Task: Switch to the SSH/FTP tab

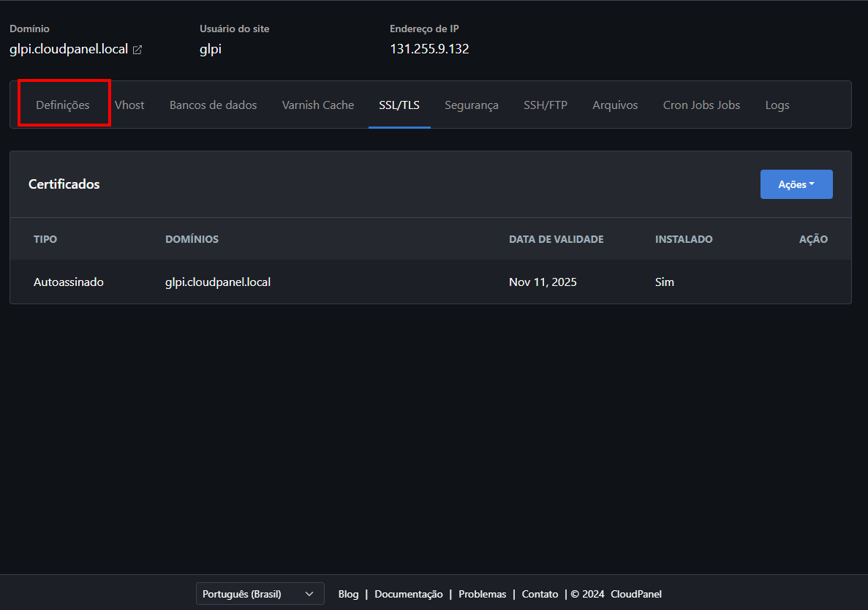Action: pyautogui.click(x=545, y=105)
